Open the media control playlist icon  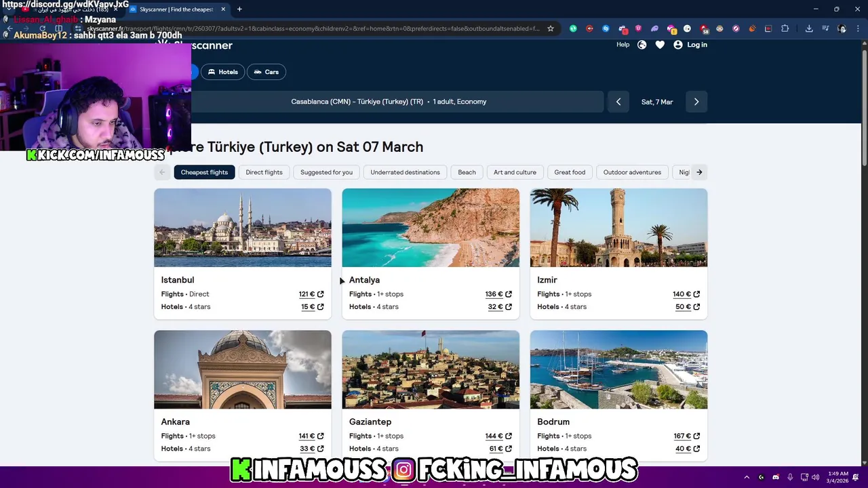[825, 28]
